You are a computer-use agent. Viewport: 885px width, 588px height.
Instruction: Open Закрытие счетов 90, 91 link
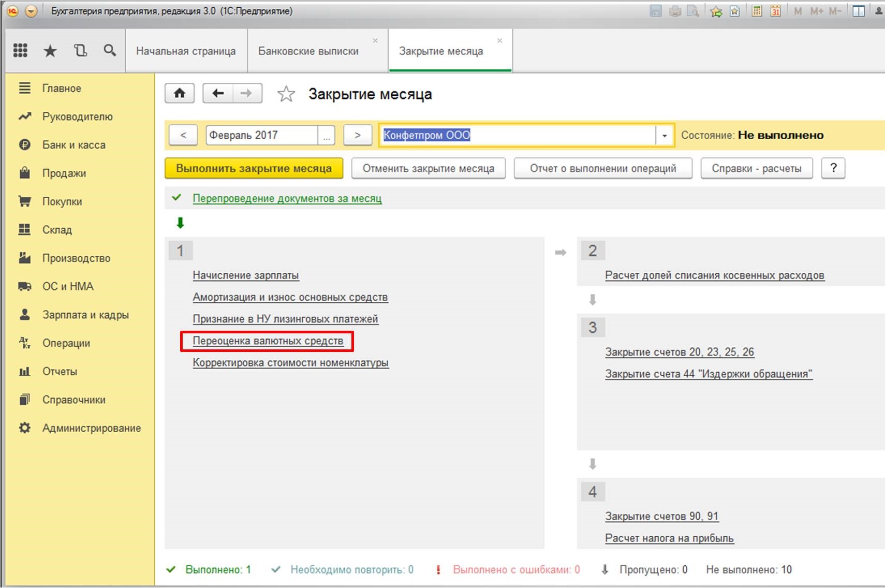pyautogui.click(x=661, y=516)
